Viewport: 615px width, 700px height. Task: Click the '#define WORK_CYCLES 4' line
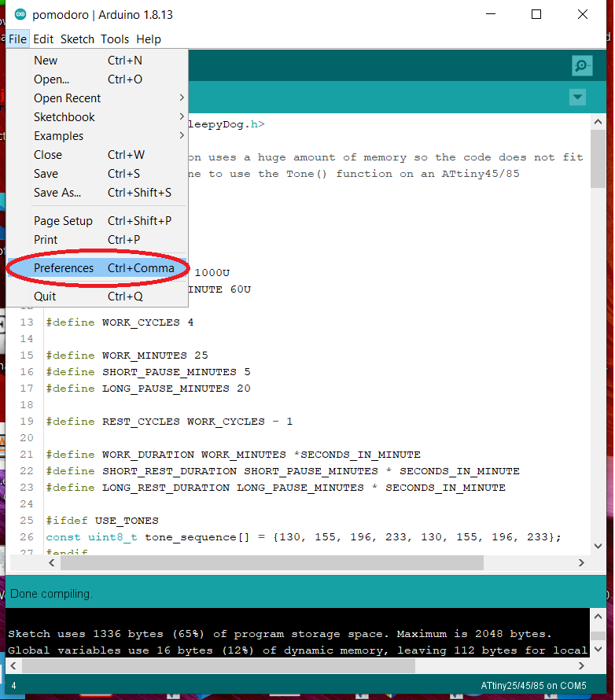120,322
